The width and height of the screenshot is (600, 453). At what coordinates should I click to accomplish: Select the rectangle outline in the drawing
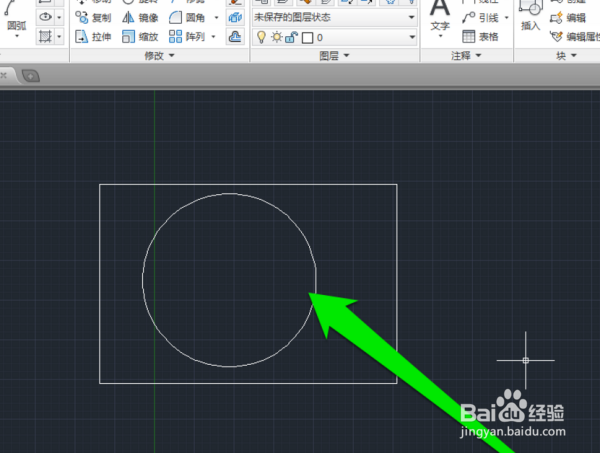[248, 184]
